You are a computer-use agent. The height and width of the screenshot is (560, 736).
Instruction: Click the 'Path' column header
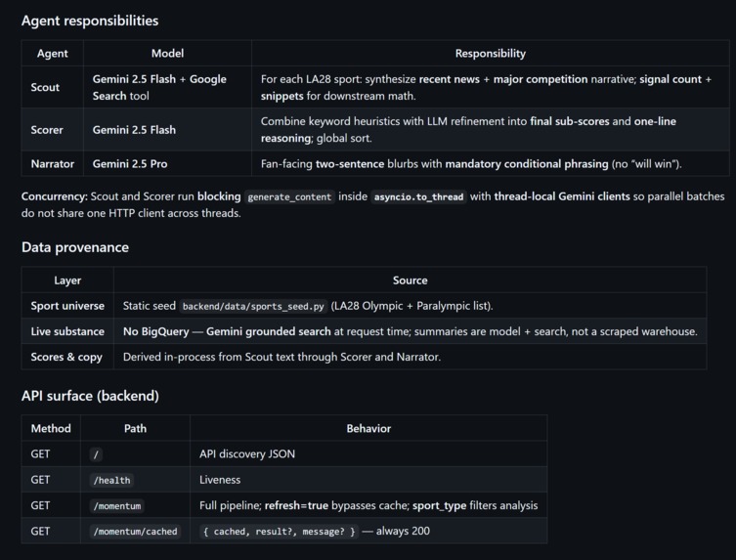pos(135,428)
